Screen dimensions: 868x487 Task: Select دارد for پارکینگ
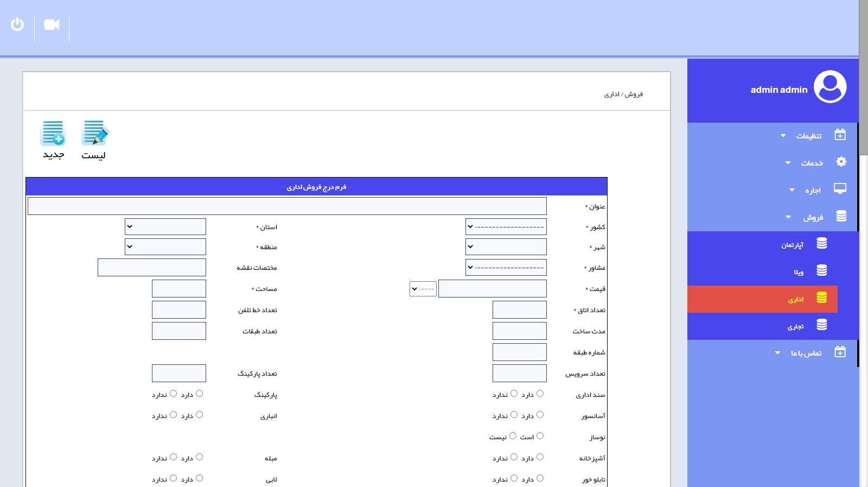click(x=199, y=394)
